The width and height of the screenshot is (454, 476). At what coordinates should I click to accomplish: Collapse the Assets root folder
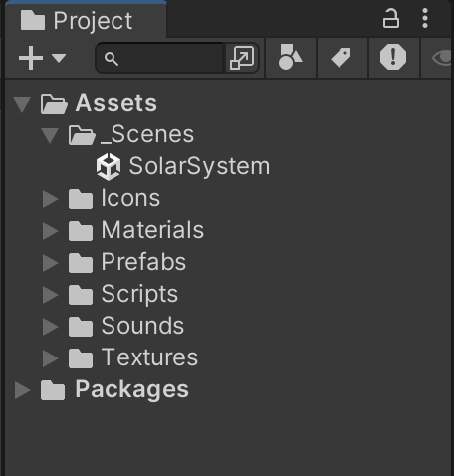coord(22,104)
